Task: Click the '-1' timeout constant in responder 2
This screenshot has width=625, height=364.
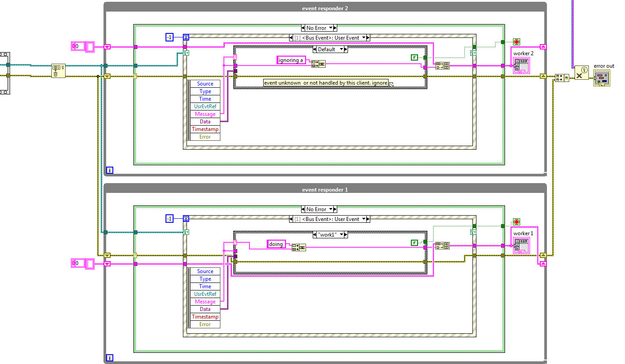Action: click(169, 37)
